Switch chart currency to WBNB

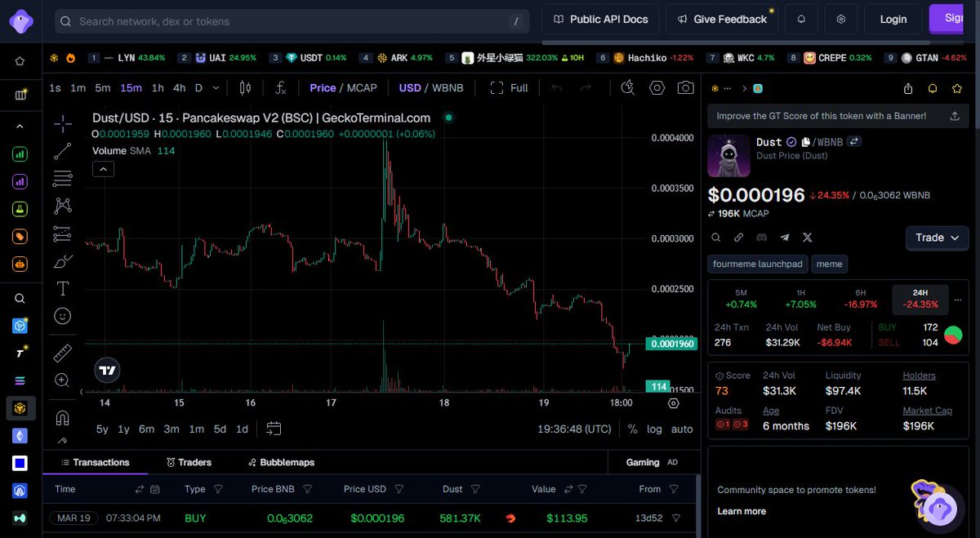click(x=448, y=87)
